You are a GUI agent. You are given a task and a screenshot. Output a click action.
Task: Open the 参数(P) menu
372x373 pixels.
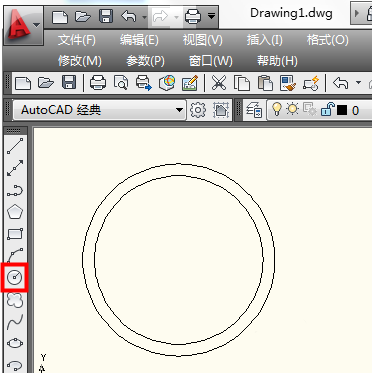tap(145, 61)
